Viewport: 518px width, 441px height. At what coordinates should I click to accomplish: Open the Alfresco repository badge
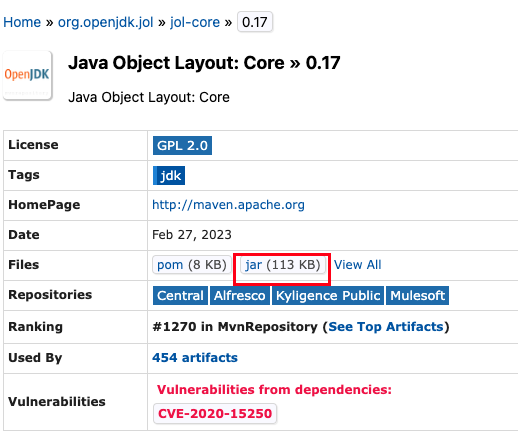(240, 295)
